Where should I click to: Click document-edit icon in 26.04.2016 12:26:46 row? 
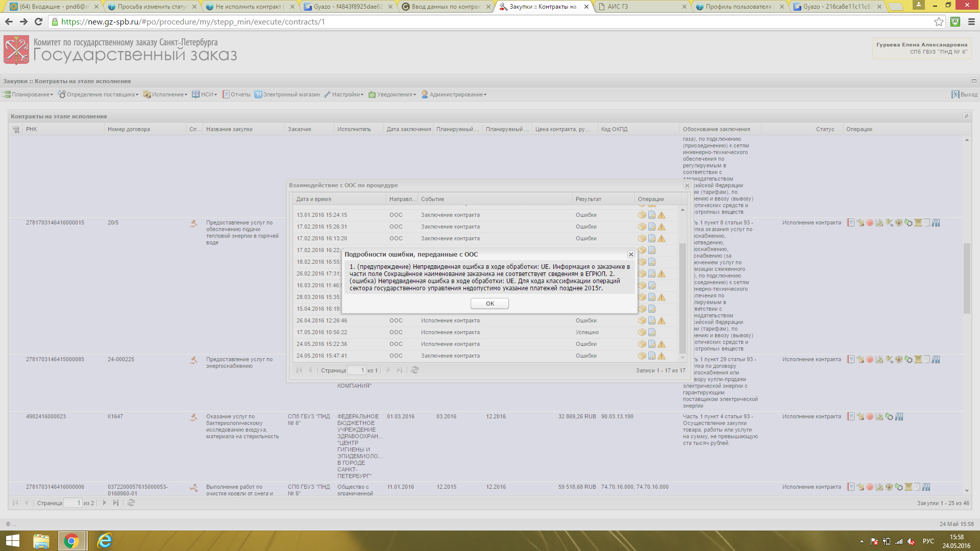(652, 321)
